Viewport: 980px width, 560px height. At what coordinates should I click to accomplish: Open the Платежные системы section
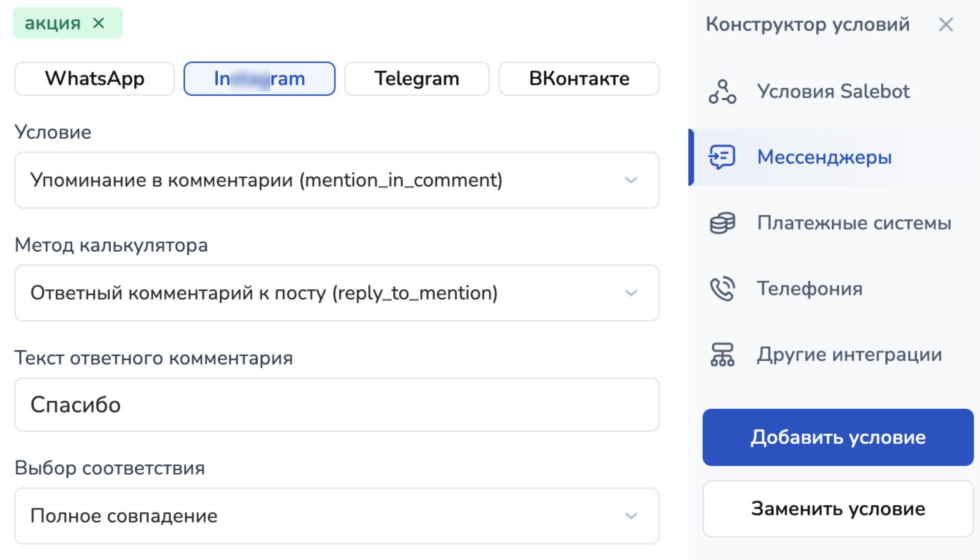pos(854,223)
